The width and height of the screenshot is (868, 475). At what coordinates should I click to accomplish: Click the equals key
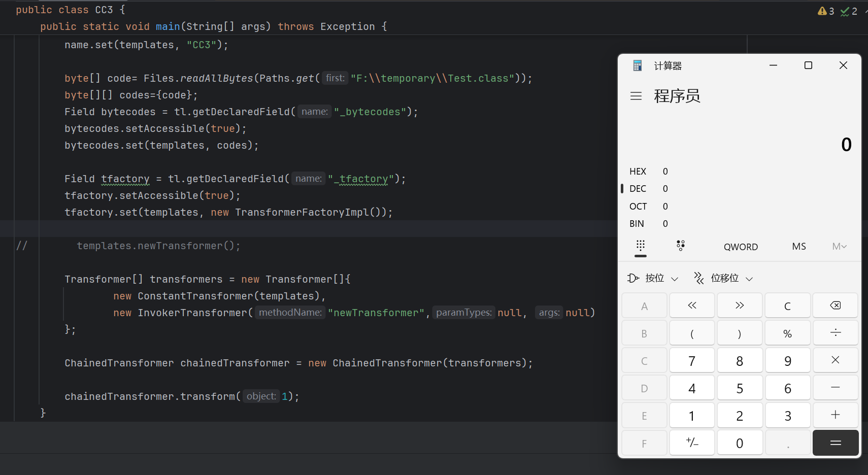(835, 443)
